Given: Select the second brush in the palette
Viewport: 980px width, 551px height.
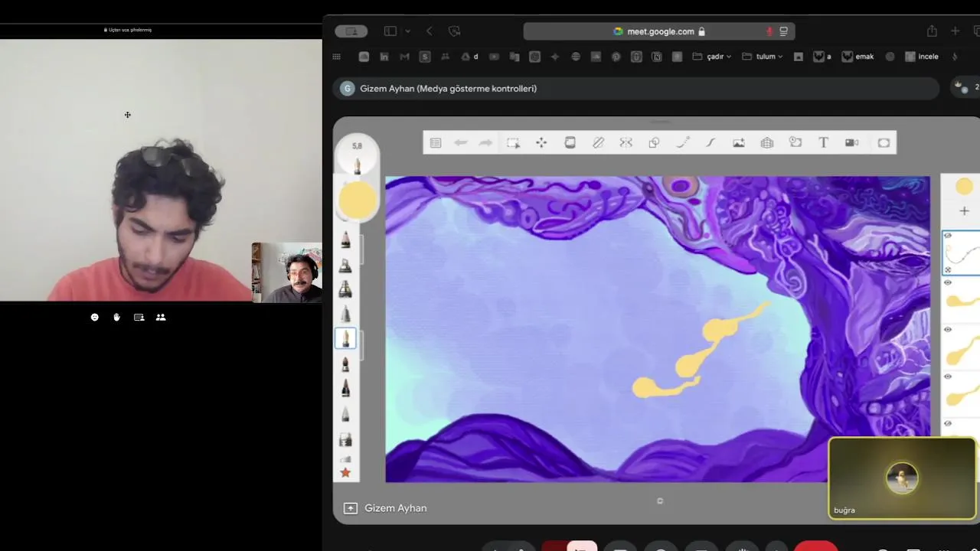Looking at the screenshot, I should click(345, 265).
